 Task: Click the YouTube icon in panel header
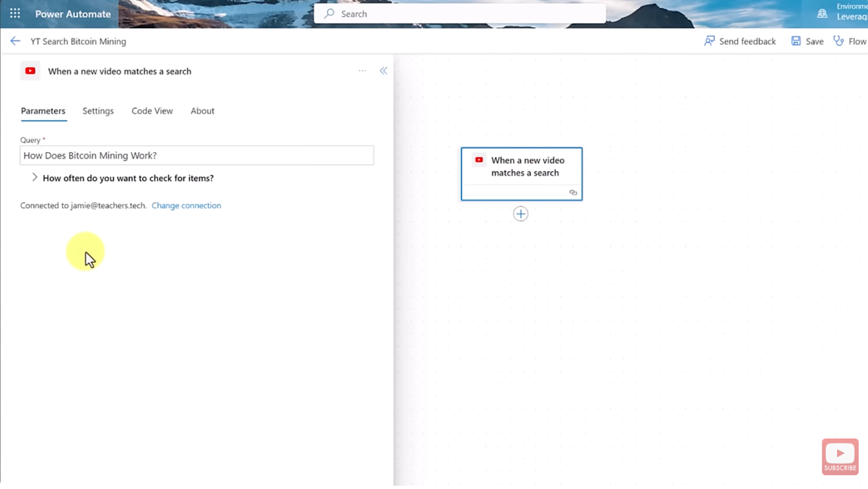coord(30,71)
